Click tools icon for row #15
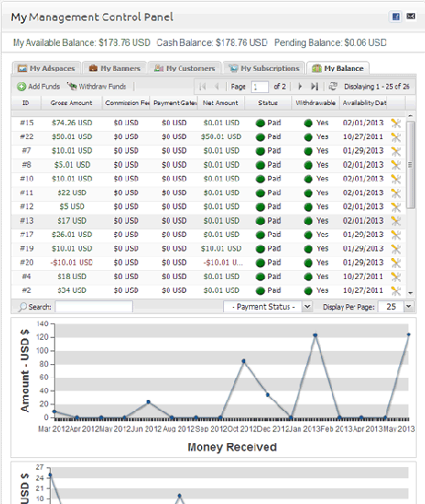The width and height of the screenshot is (425, 504). pos(396,123)
